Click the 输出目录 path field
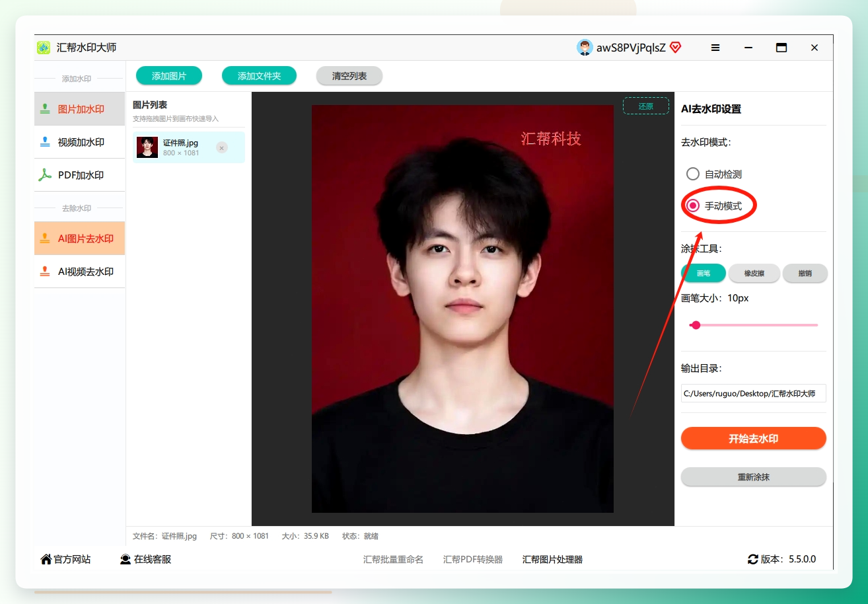The width and height of the screenshot is (868, 604). (754, 393)
